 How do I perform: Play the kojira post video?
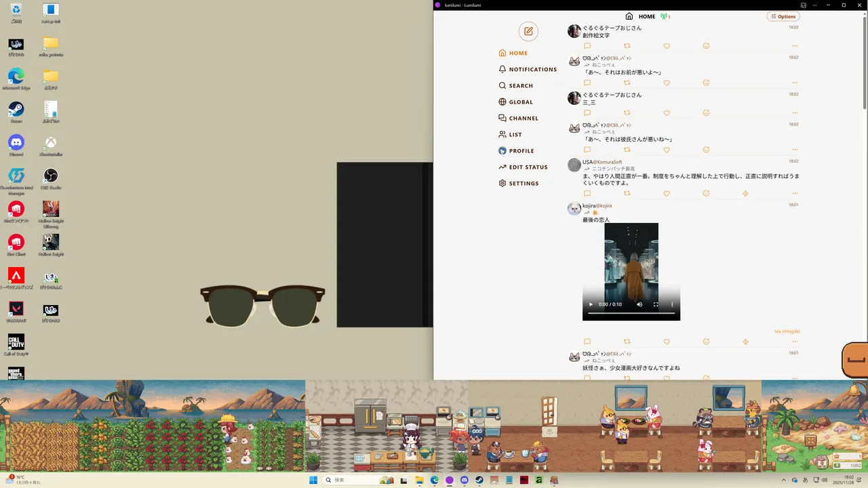tap(591, 304)
